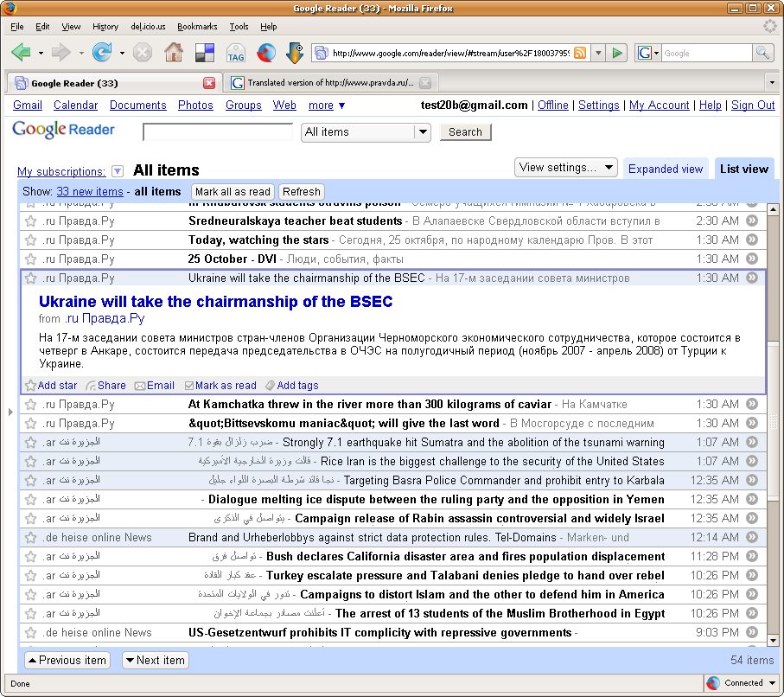The height and width of the screenshot is (697, 784).
Task: Open the 'Ukraine will take the chairmanship' headline link
Action: click(x=215, y=301)
